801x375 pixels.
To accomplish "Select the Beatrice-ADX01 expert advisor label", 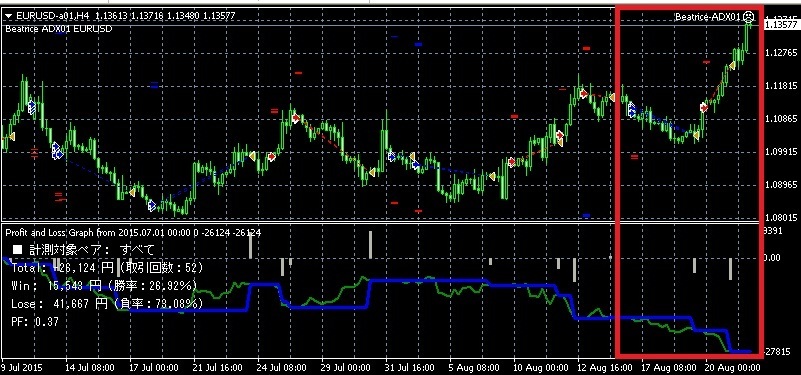I will (708, 17).
